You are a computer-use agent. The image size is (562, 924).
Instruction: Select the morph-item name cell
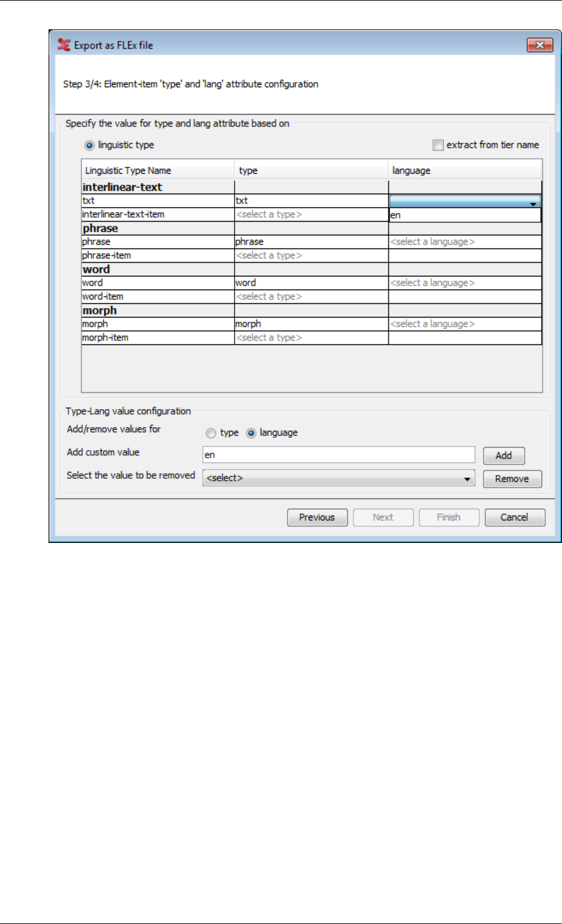point(158,337)
